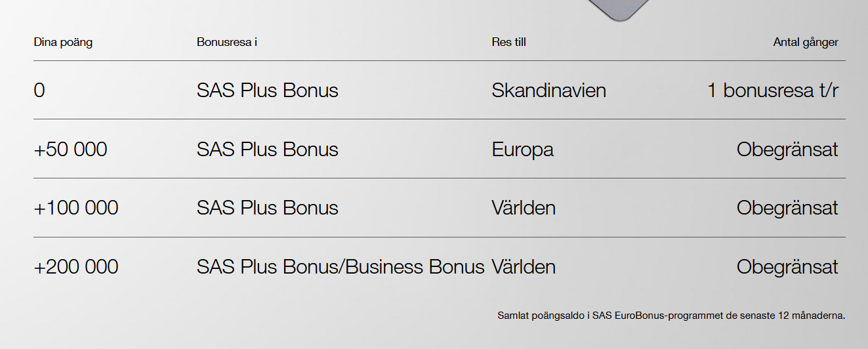Screen dimensions: 868x349
Task: Click the Skandinavien destination
Action: click(x=548, y=91)
